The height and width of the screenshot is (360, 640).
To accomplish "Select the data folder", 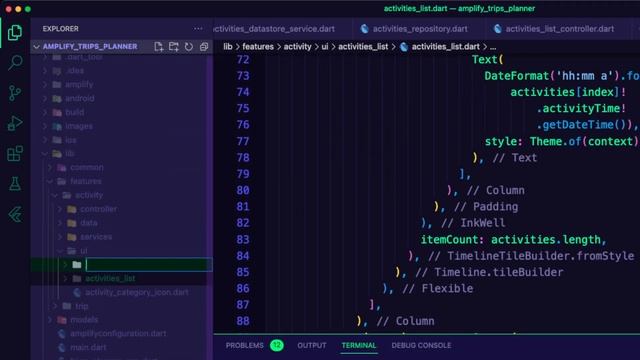I will pyautogui.click(x=89, y=223).
